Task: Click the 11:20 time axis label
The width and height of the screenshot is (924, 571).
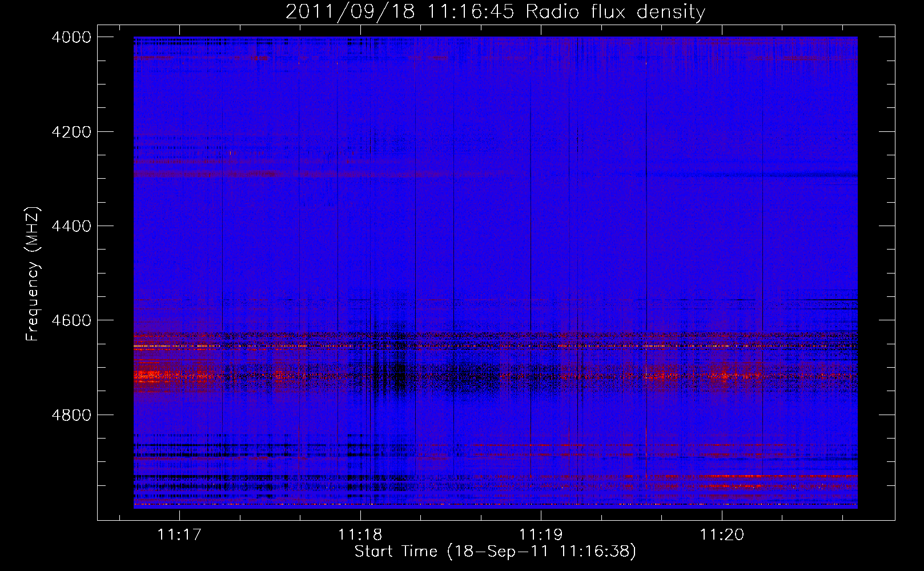Action: (x=722, y=535)
